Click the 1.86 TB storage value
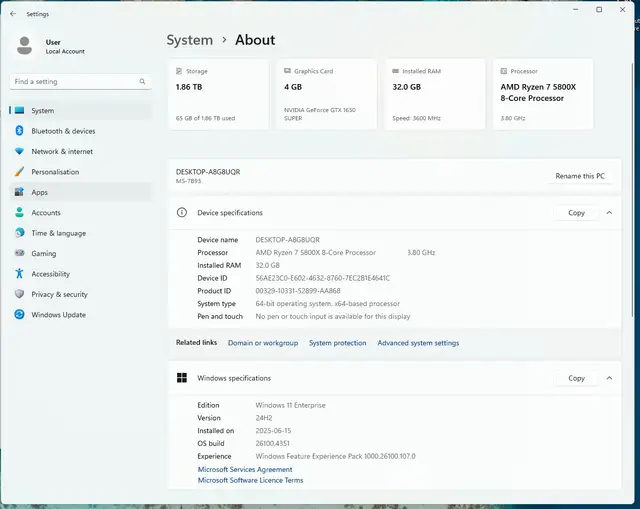 (189, 87)
